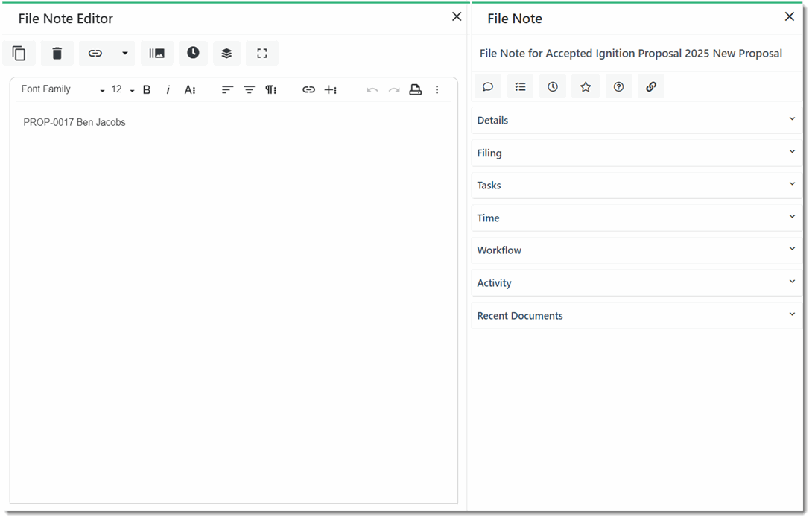Print the file note
This screenshot has height=520, width=812.
pos(416,89)
